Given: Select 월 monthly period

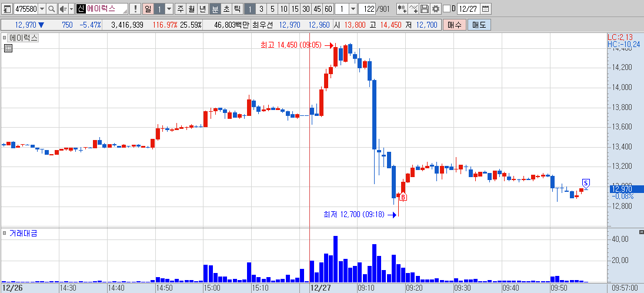Looking at the screenshot, I should pyautogui.click(x=191, y=9).
